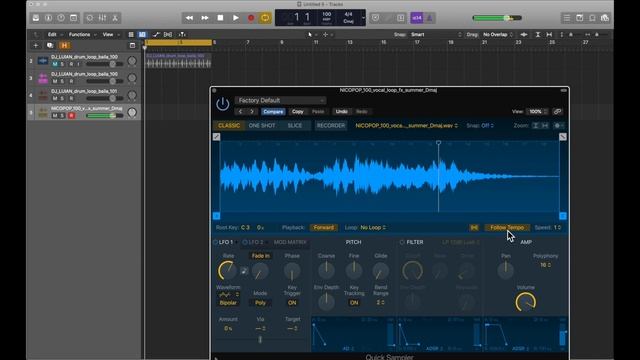Click the plugin link chain icon

point(557,111)
